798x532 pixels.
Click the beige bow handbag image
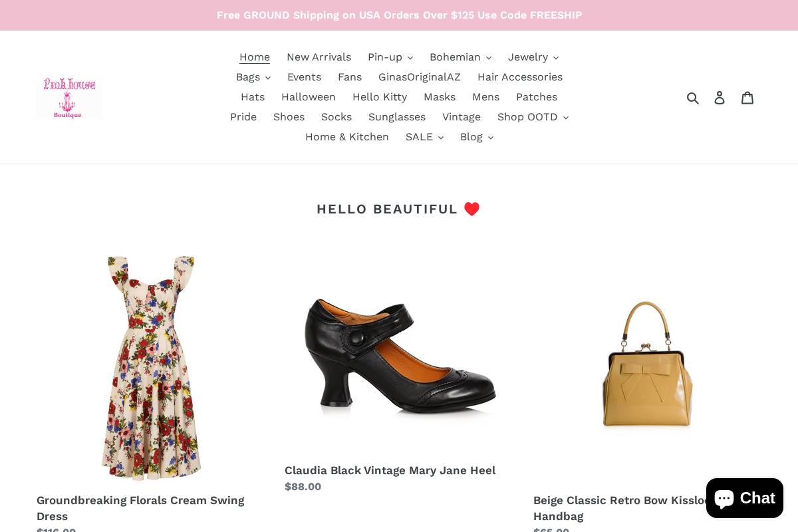pyautogui.click(x=647, y=364)
